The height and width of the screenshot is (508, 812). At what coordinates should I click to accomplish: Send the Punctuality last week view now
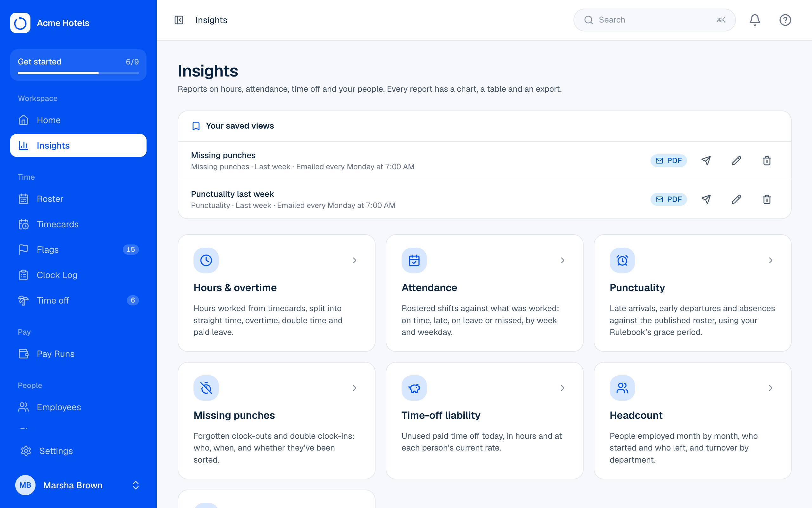coord(706,199)
